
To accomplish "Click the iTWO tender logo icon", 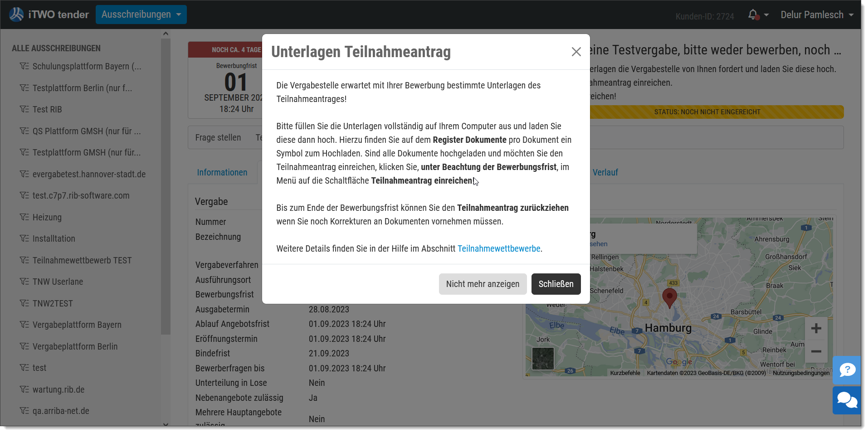I will pyautogui.click(x=16, y=15).
